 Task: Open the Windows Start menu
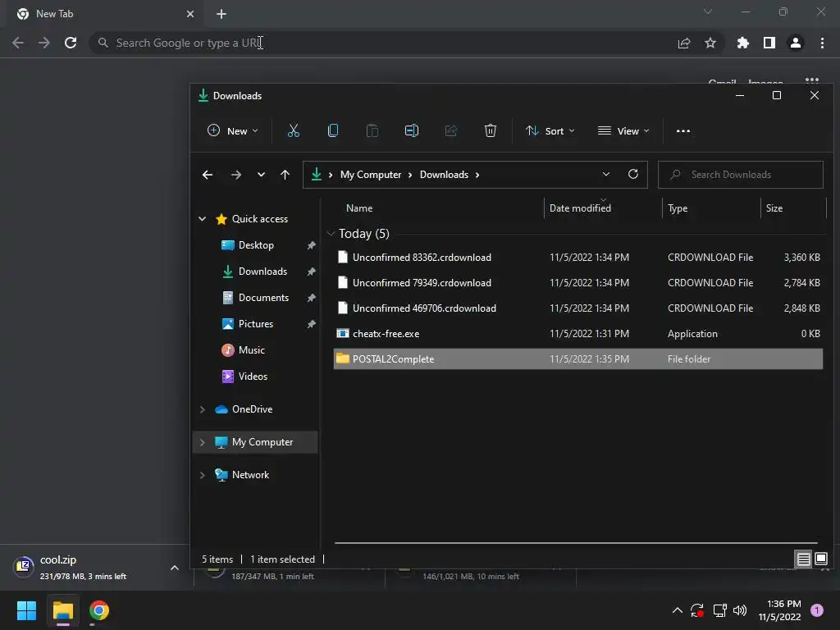(x=26, y=610)
